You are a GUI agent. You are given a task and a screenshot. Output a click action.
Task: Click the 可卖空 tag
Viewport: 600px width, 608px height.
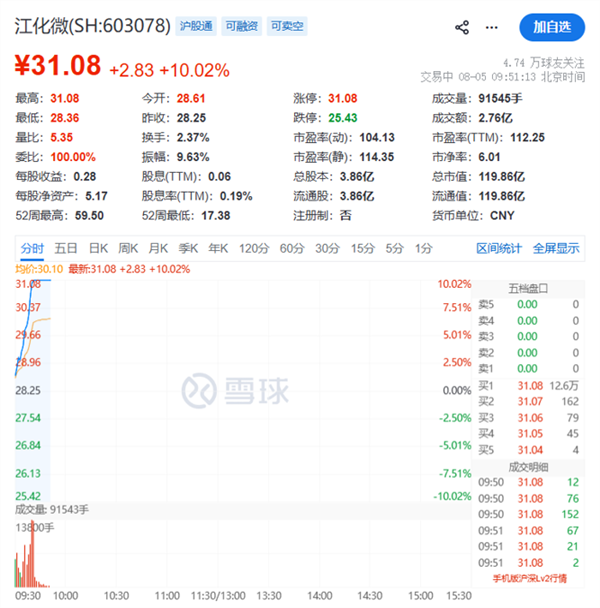pyautogui.click(x=287, y=26)
